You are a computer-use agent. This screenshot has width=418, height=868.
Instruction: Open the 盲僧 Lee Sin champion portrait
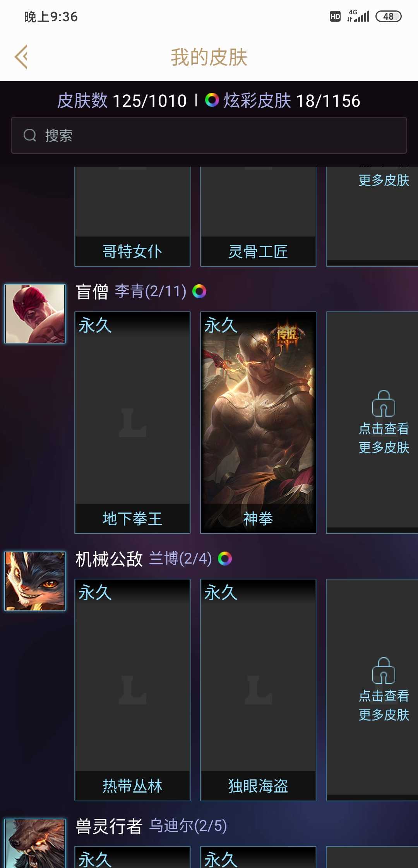[35, 314]
